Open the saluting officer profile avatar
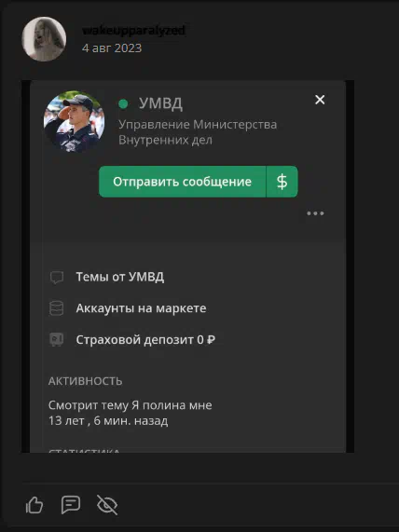 (x=74, y=121)
